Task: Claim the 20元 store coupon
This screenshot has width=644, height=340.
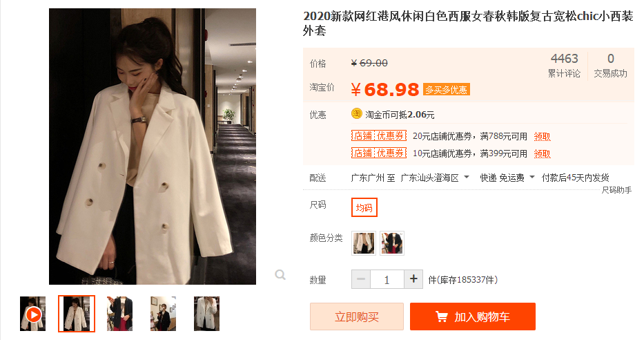Action: point(542,137)
